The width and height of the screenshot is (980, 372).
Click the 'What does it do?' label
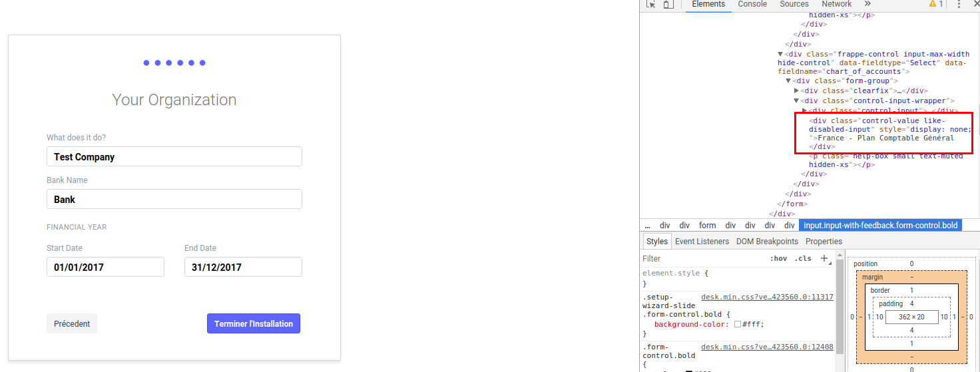coord(76,138)
